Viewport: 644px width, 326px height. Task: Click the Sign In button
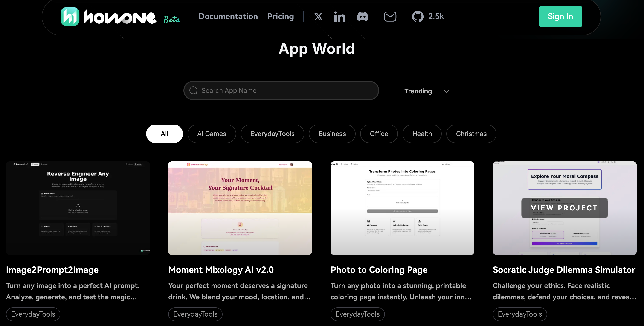coord(560,17)
